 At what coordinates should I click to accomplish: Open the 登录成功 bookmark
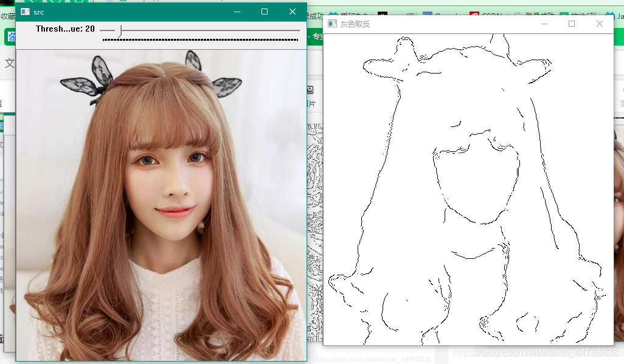(x=541, y=12)
